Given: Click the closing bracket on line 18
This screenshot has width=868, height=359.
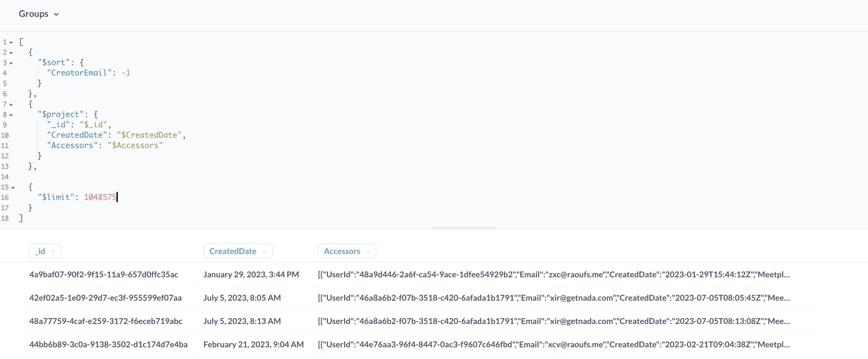Looking at the screenshot, I should [21, 218].
